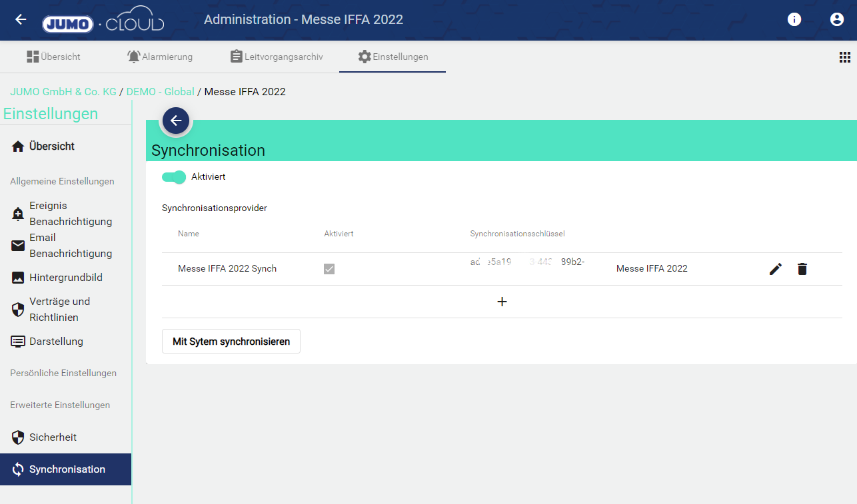Click the round back arrow above Synchronisation

175,121
